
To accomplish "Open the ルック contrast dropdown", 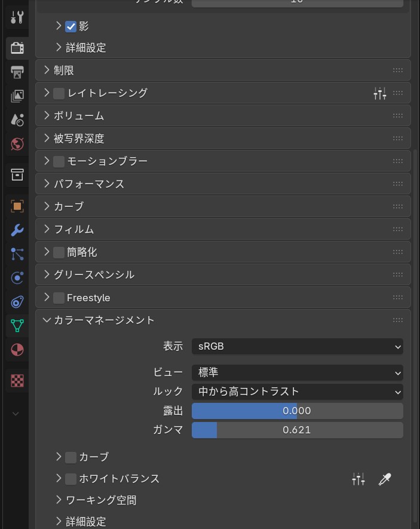I will click(297, 392).
